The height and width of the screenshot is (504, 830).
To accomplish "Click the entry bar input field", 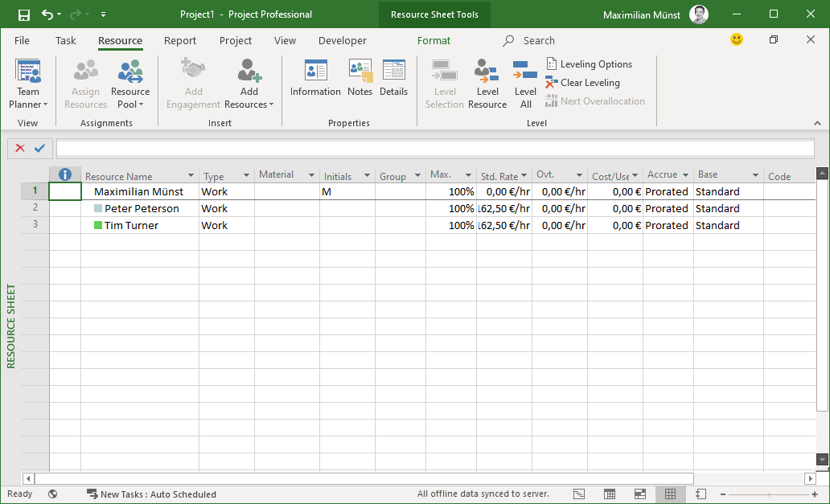I will click(435, 149).
